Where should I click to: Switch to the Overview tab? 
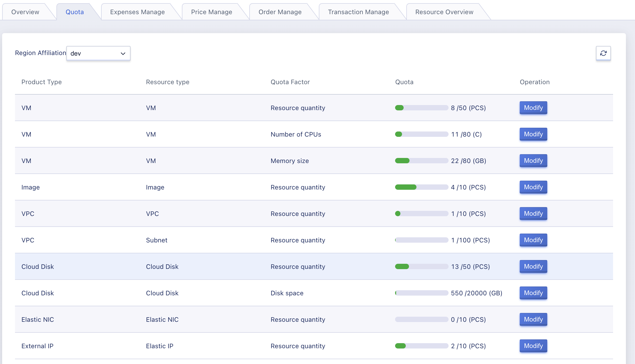click(x=25, y=12)
